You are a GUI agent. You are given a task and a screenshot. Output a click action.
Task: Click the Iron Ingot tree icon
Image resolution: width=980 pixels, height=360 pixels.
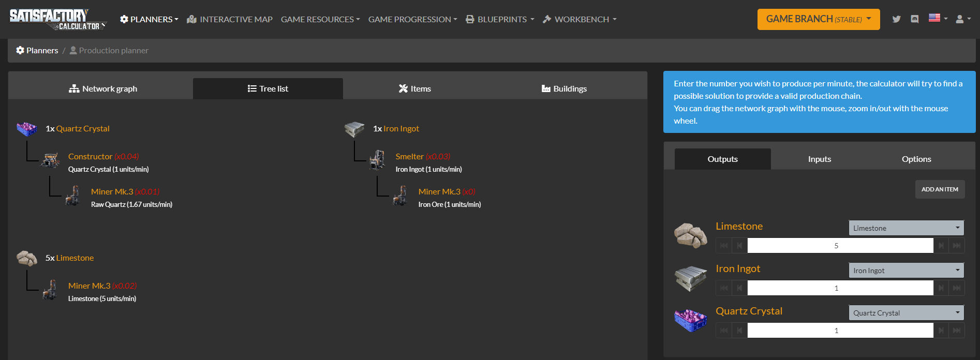pos(354,129)
